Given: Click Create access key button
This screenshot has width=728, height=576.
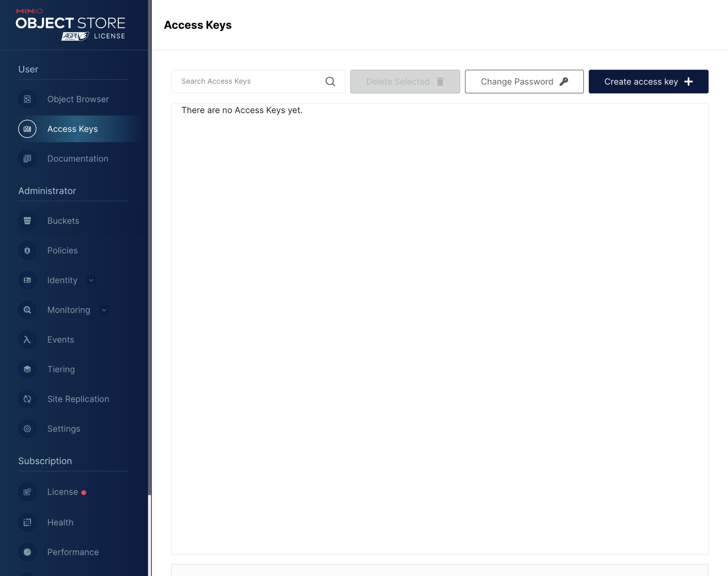Looking at the screenshot, I should [649, 82].
